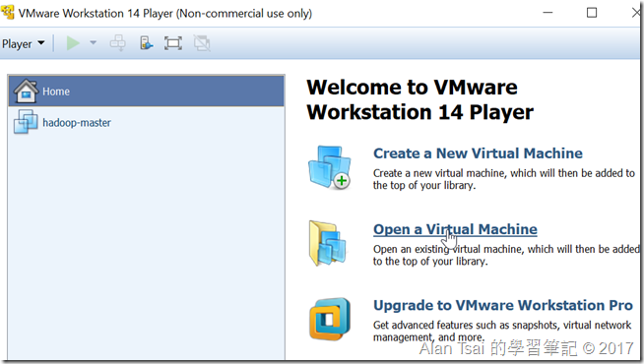The height and width of the screenshot is (364, 644).
Task: Click the Welcome to VMware Workstation 14 Player heading
Action: (420, 99)
